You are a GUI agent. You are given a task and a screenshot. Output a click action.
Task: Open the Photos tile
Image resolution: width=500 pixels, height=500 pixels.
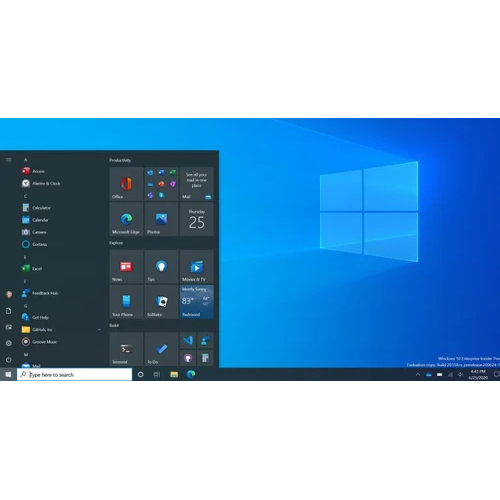pyautogui.click(x=161, y=219)
